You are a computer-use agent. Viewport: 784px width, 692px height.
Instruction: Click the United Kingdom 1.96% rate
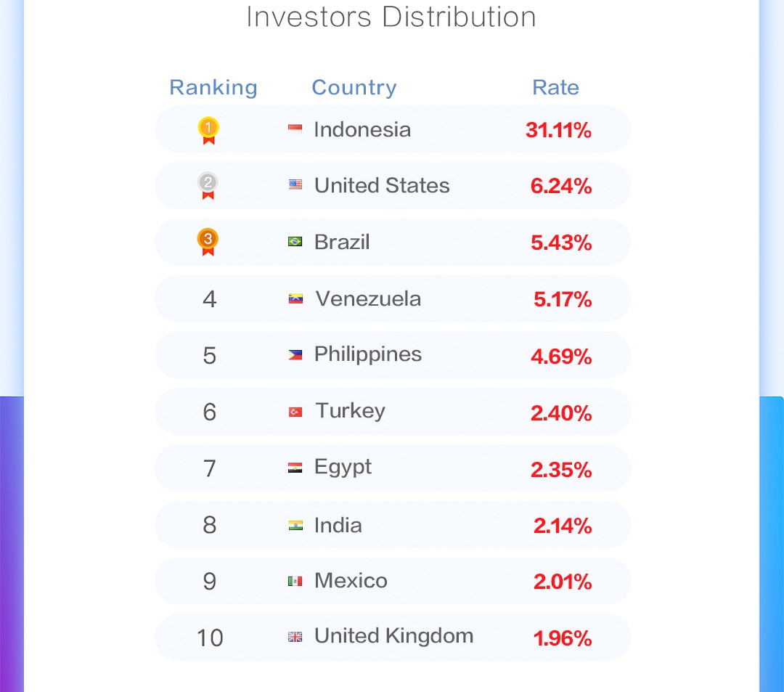click(563, 638)
